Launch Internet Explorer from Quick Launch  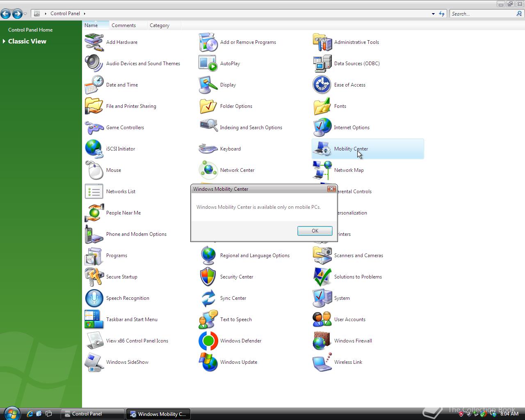pos(30,414)
